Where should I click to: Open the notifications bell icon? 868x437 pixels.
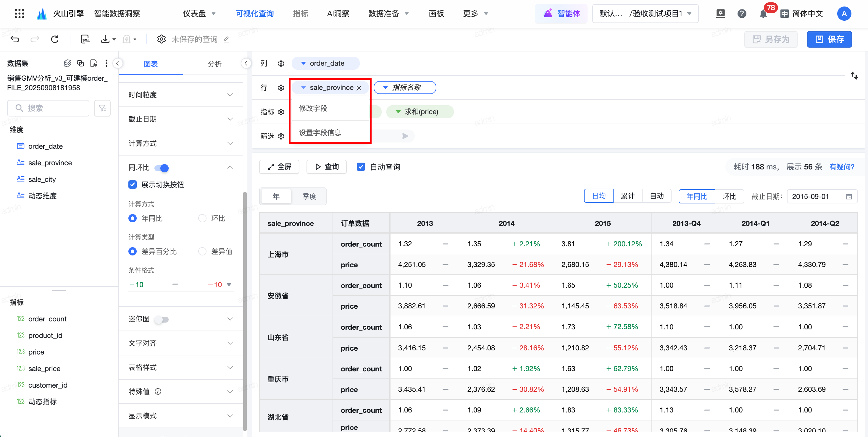click(763, 14)
